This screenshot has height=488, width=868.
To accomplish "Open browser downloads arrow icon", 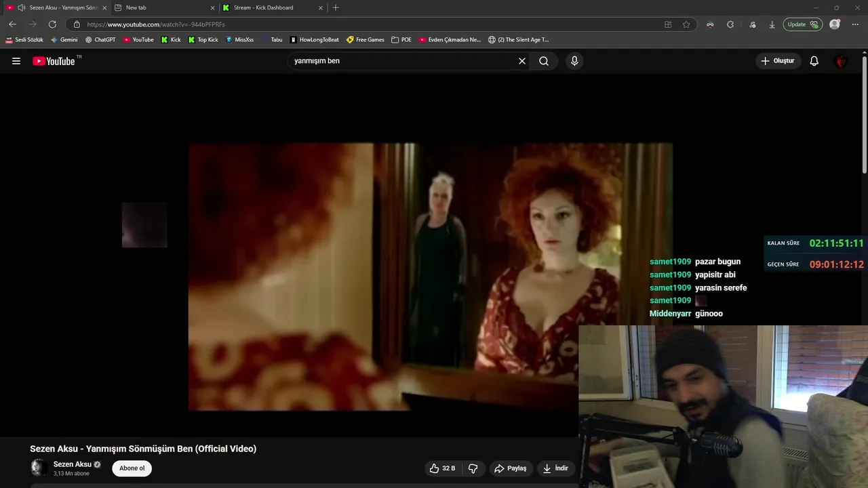I will click(x=772, y=24).
